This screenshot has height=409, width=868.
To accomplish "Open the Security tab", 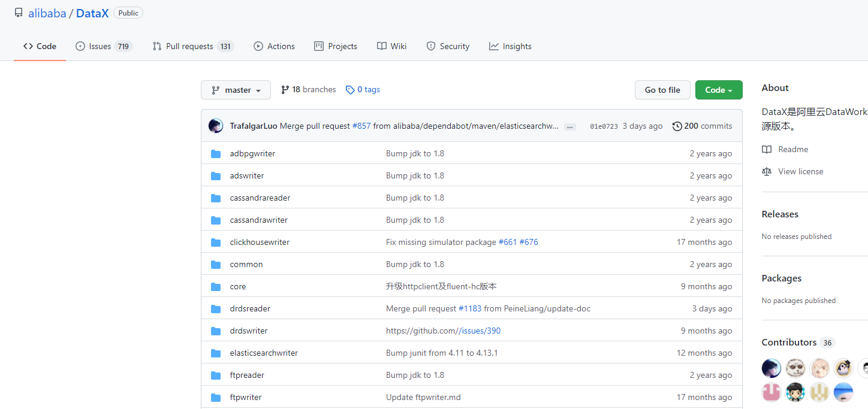I will coord(448,46).
